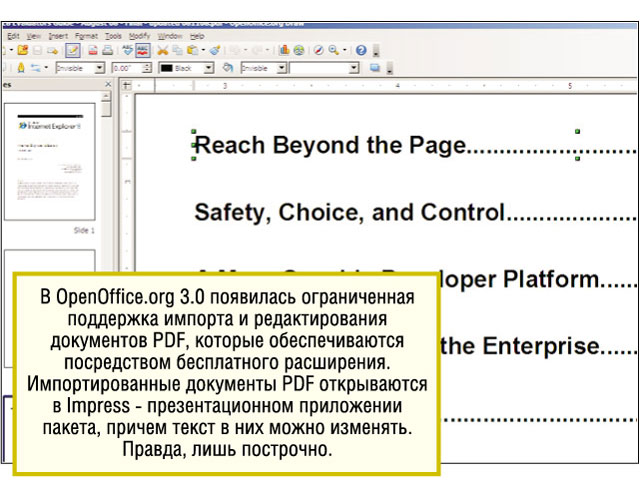Export directly as PDF icon
The image size is (640, 482).
coord(93,50)
